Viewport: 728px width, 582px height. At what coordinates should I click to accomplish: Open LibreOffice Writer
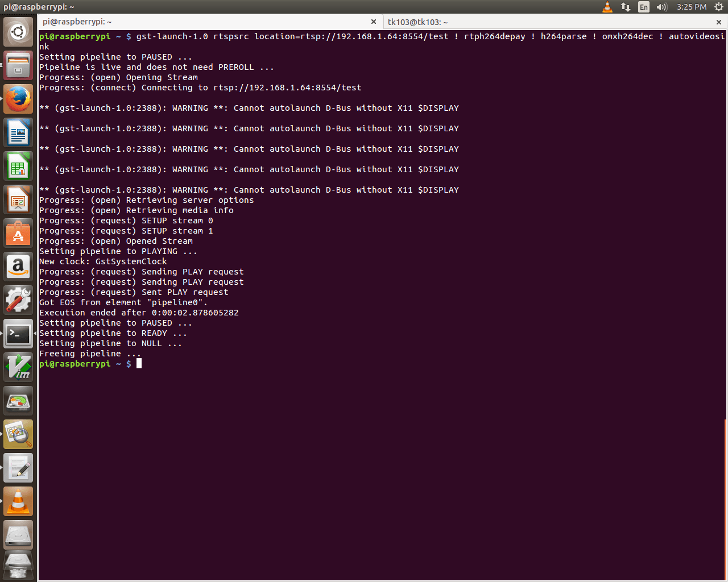click(18, 132)
